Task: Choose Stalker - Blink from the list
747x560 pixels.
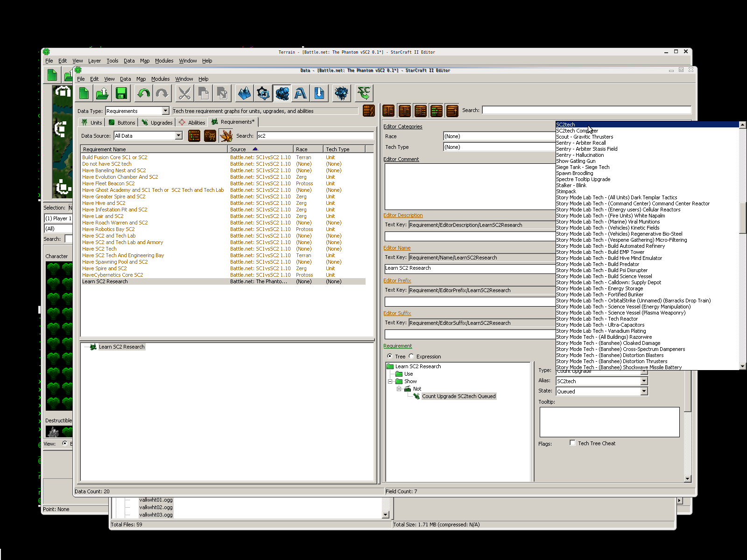Action: click(x=571, y=185)
